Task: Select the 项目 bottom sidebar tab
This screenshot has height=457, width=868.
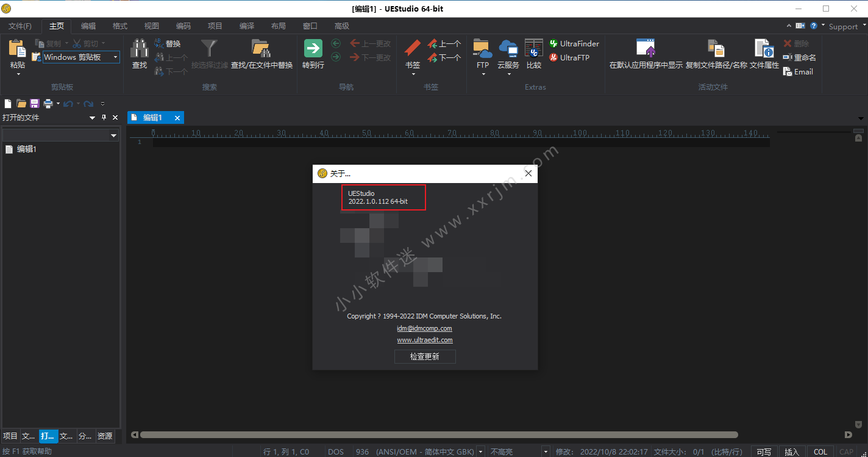Action: [10, 436]
